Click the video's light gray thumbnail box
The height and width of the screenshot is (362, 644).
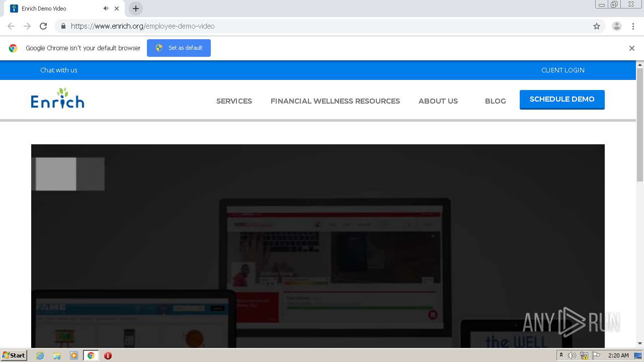click(56, 174)
